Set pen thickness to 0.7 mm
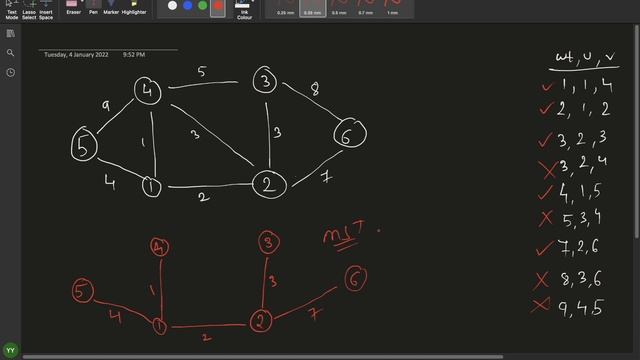Screen dimensions: 640x360 coord(366,8)
